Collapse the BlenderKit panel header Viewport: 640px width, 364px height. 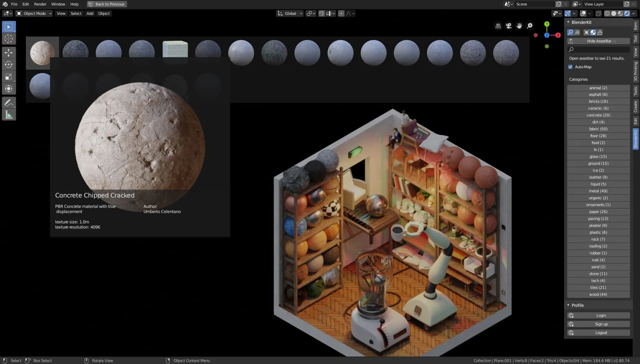tap(569, 22)
